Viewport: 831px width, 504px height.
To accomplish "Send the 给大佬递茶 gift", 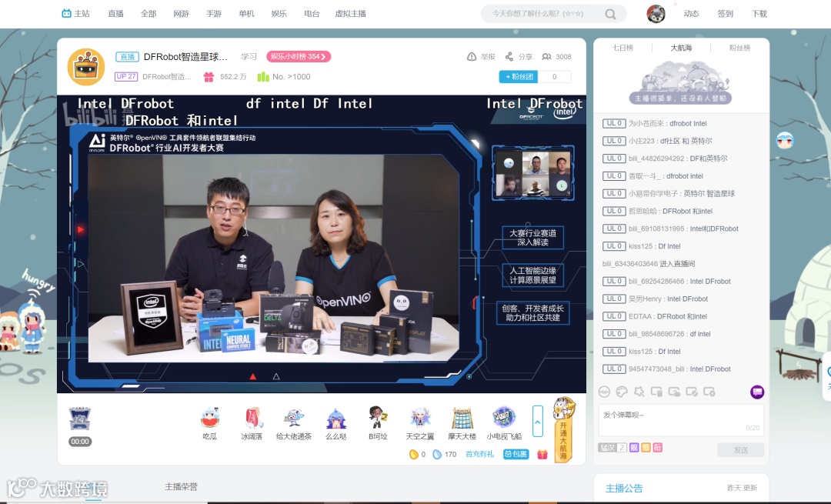I will tap(294, 424).
